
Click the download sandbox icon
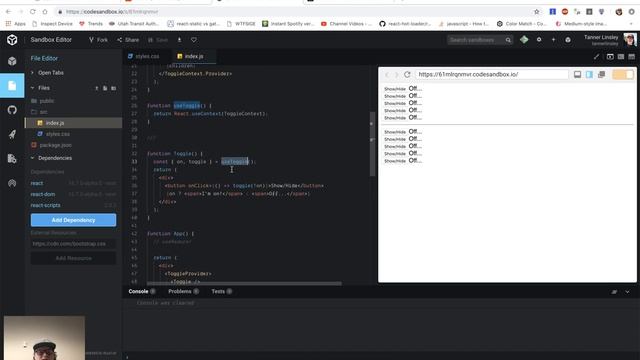(179, 40)
